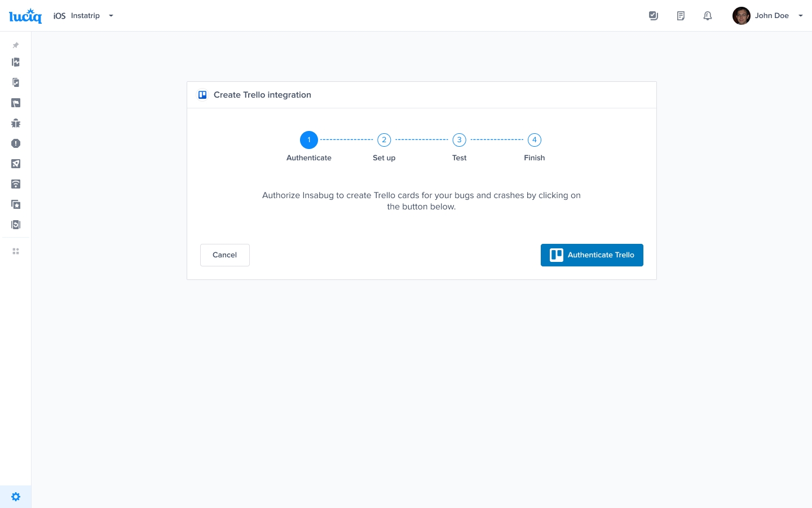Jump to step 4 Finish circle
The image size is (812, 508).
click(x=534, y=140)
